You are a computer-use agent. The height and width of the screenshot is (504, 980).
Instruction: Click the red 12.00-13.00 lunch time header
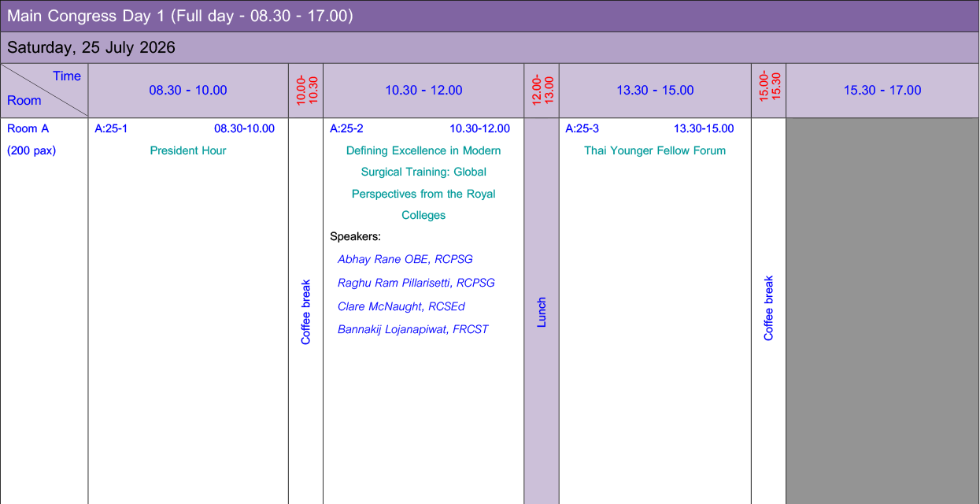point(542,91)
